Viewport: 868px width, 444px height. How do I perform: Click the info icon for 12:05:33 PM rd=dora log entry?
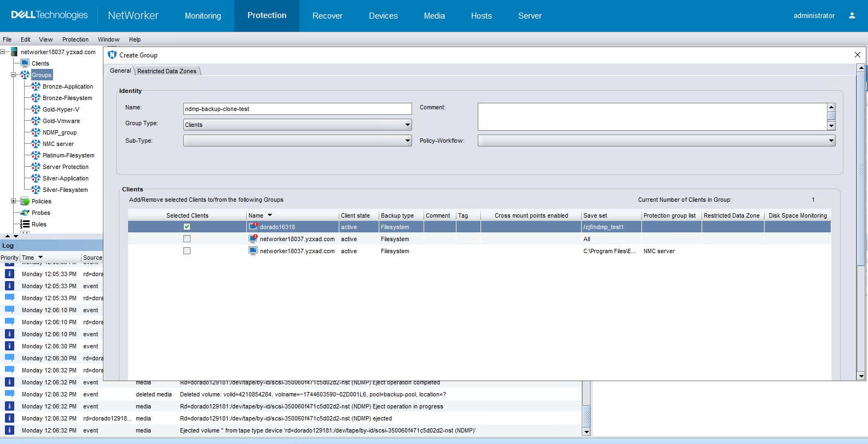point(10,274)
